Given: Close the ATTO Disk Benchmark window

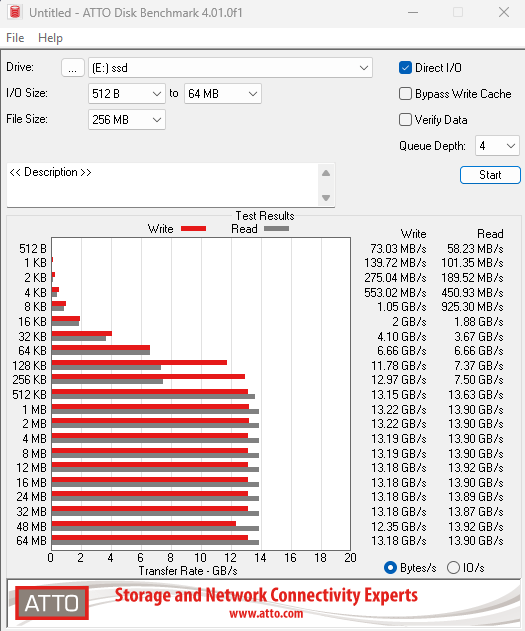Looking at the screenshot, I should pos(504,12).
